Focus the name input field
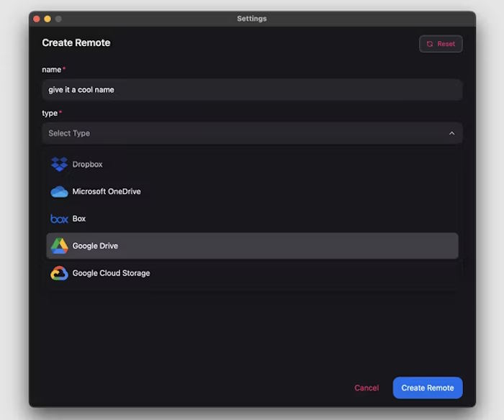This screenshot has height=420, width=504. 252,90
